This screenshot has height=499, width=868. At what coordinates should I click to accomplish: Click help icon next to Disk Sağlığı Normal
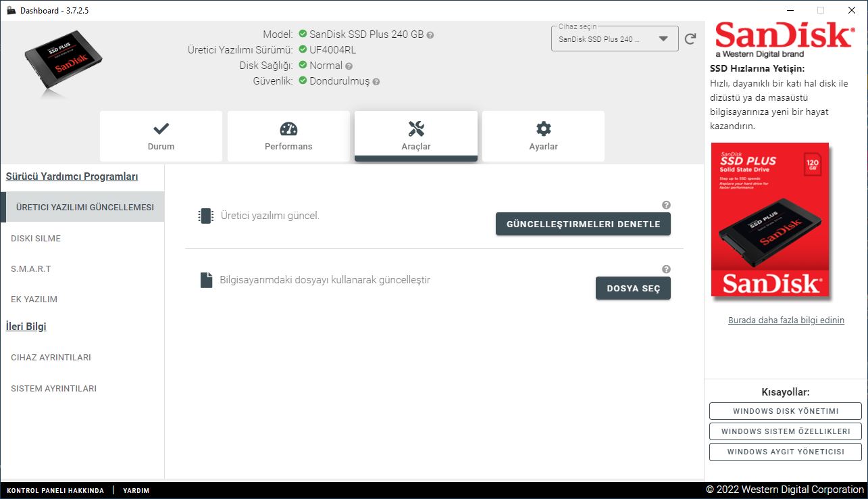349,66
